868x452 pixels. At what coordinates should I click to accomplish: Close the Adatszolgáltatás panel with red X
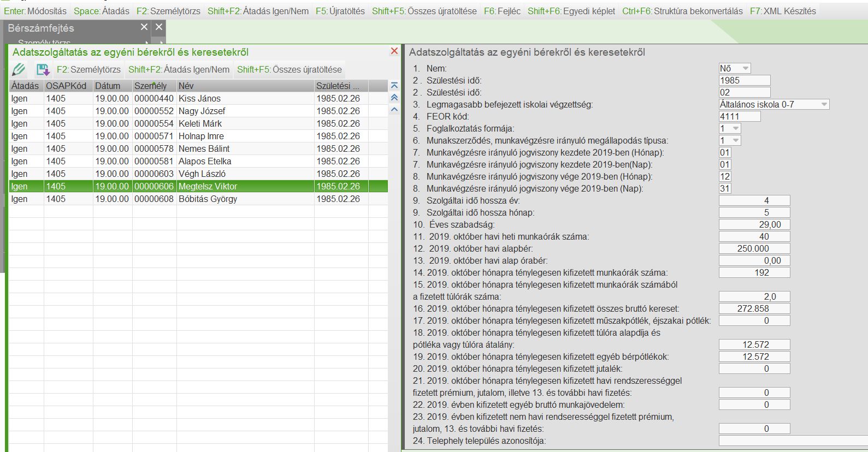coord(394,51)
